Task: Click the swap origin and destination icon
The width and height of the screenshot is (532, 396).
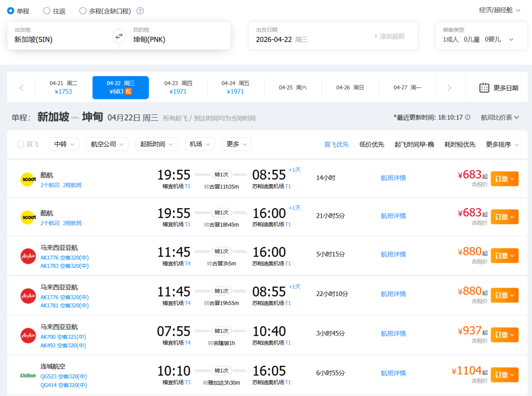Action: click(119, 36)
